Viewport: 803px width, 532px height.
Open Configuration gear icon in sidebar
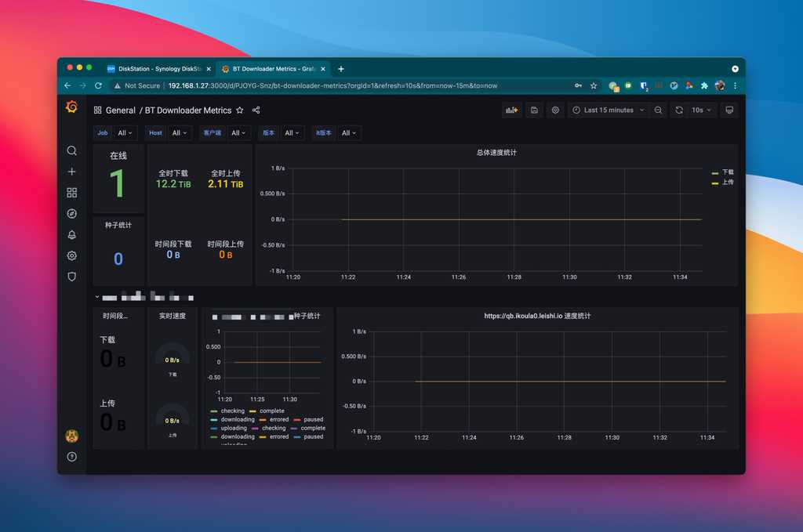(71, 255)
